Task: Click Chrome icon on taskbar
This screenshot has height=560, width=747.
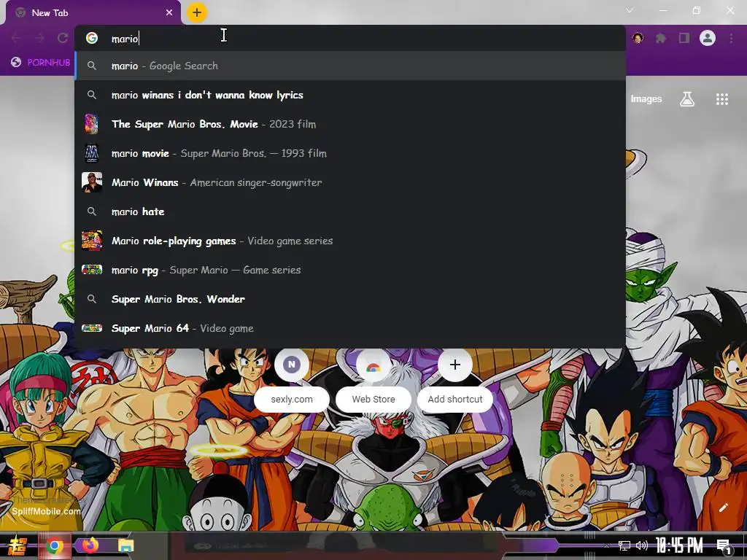Action: [55, 545]
